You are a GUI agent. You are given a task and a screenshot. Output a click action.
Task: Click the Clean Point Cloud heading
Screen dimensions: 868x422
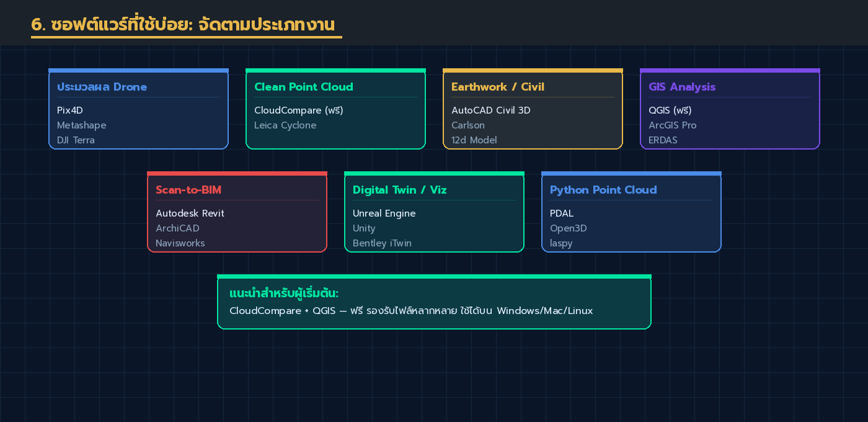pos(304,87)
